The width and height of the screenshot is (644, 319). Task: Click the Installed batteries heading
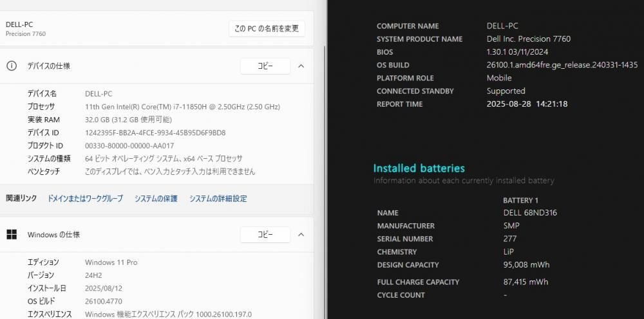419,168
